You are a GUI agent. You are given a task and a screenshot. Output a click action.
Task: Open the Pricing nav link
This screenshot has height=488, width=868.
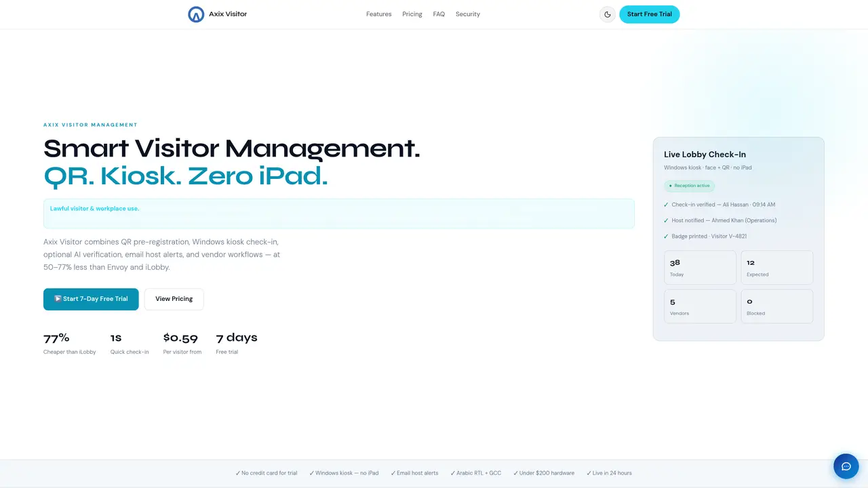coord(412,14)
